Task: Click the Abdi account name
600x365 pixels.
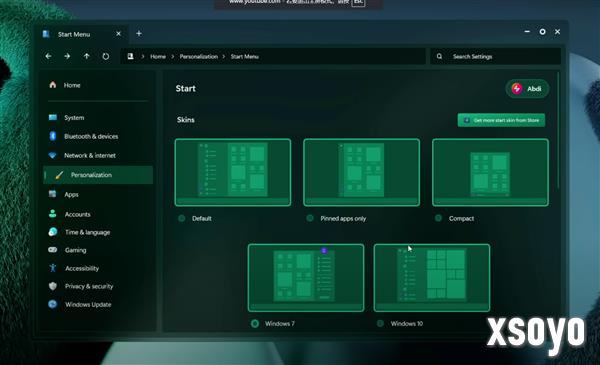Action: point(534,89)
